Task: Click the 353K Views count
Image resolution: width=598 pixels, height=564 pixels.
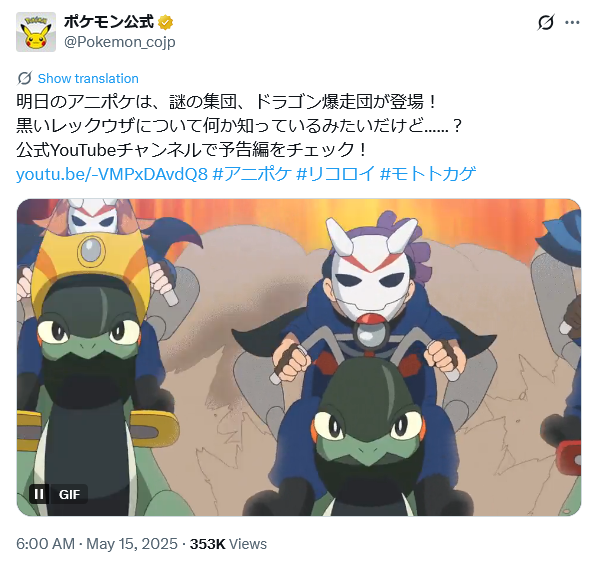Action: (x=228, y=544)
